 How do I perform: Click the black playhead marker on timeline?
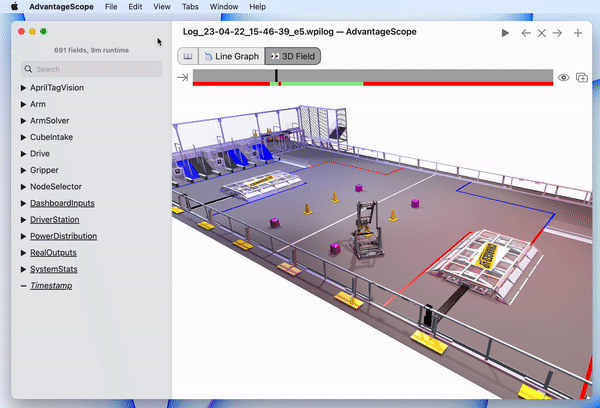tap(276, 76)
